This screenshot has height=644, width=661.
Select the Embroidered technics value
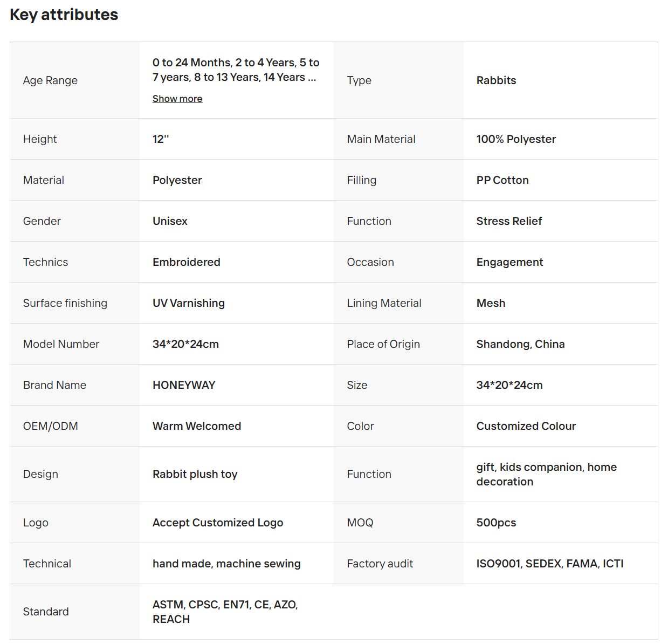[x=187, y=262]
